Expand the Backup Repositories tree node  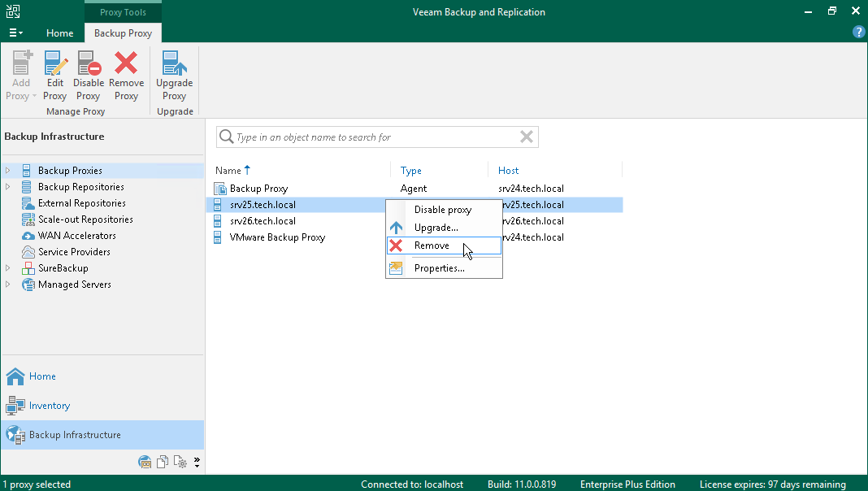tap(8, 187)
